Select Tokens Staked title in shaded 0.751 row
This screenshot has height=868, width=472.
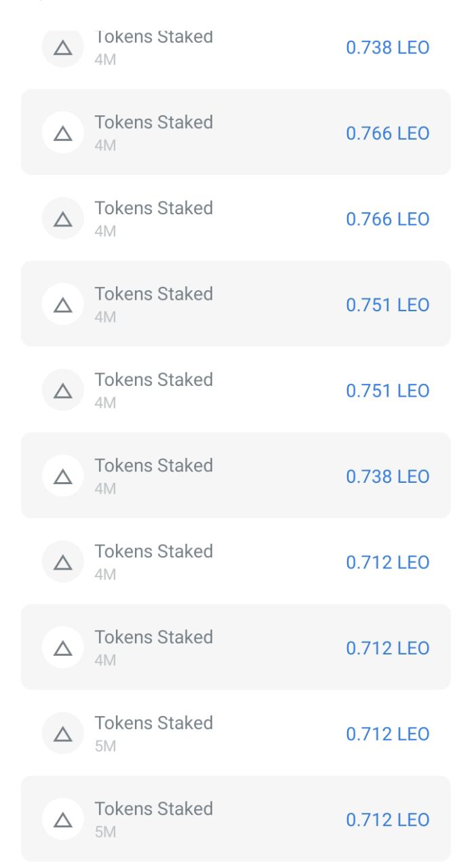point(154,294)
